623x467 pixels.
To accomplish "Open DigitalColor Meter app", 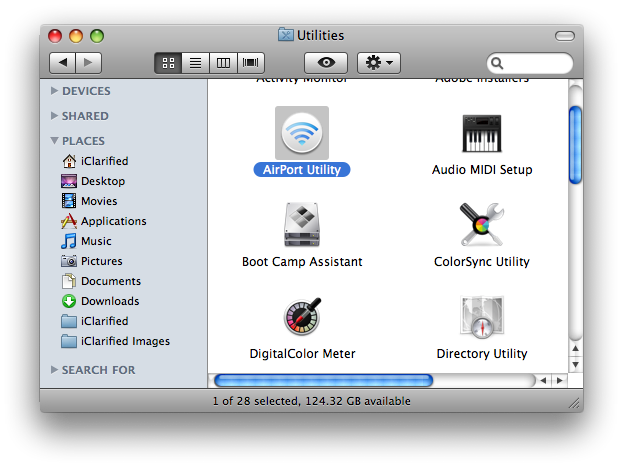I will click(x=301, y=317).
